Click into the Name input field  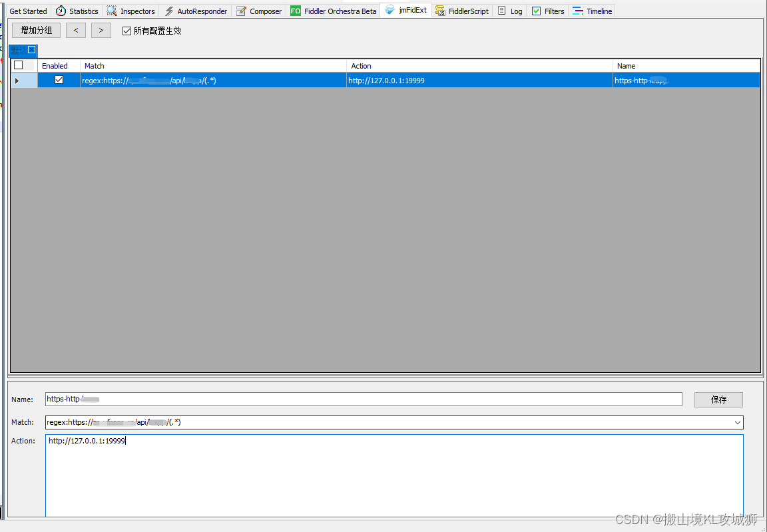[x=364, y=399]
